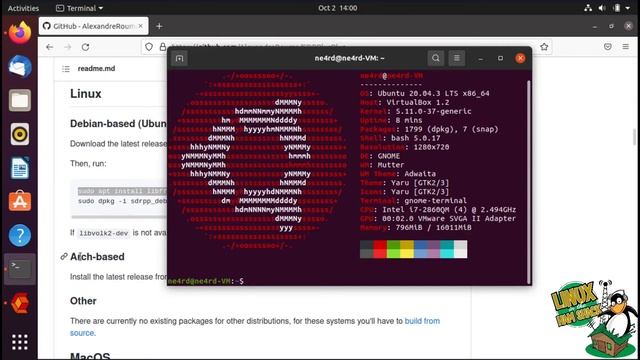This screenshot has width=640, height=360.
Task: Select the GitHub AlexandreRou browser tab
Action: tap(93, 26)
